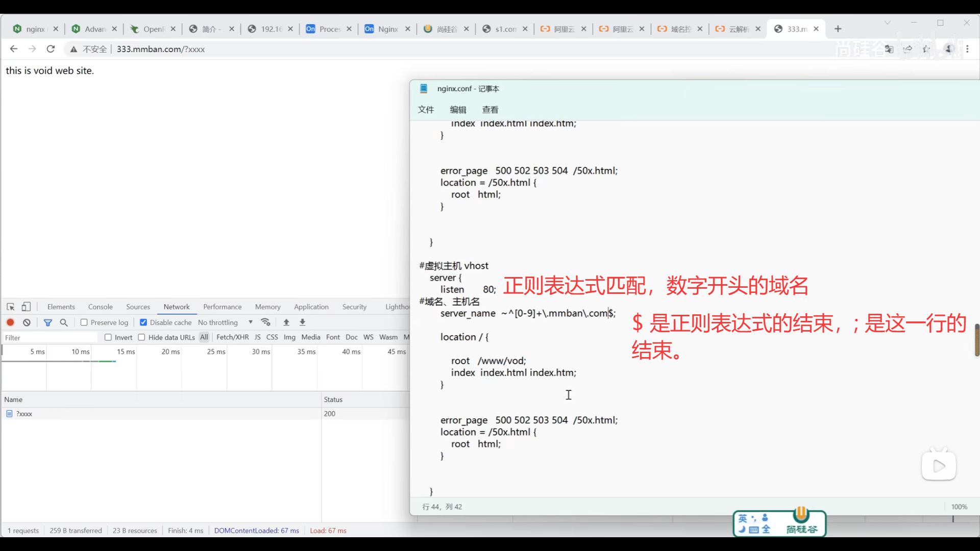The height and width of the screenshot is (551, 980).
Task: Open the No throttling dropdown
Action: [225, 322]
